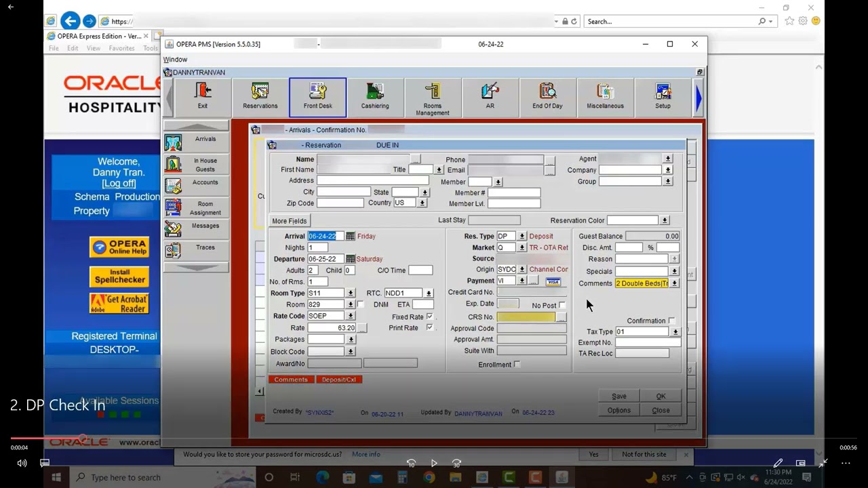Click Install Spellchecker icon
Viewport: 868px width, 488px height.
(x=119, y=277)
